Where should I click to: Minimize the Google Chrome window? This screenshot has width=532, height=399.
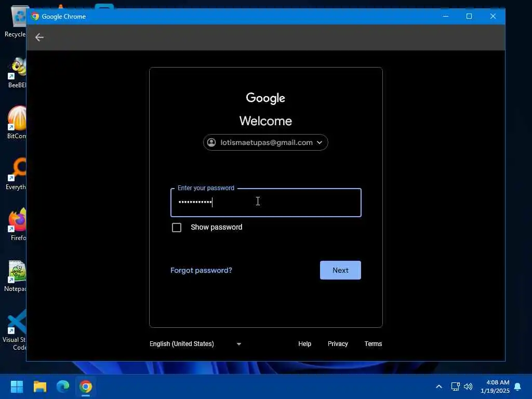tap(446, 16)
